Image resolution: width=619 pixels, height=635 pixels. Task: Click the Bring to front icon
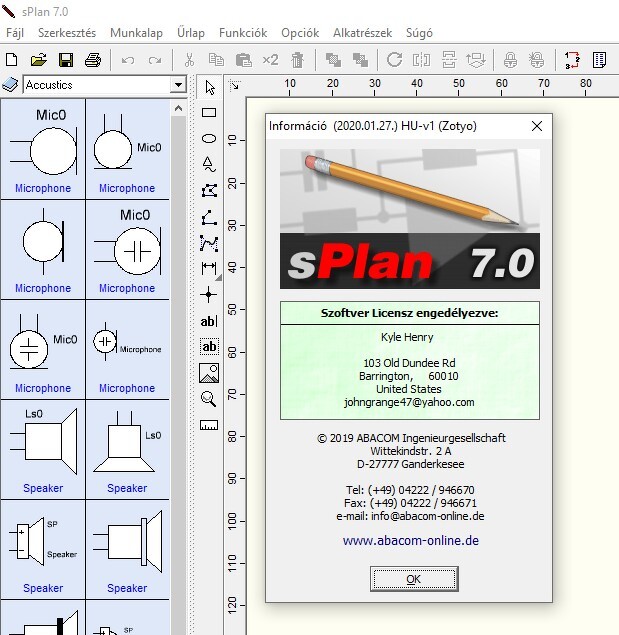[x=333, y=60]
